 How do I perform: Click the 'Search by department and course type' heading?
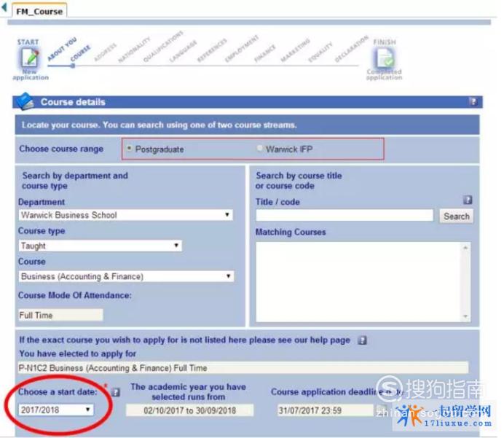tap(75, 181)
